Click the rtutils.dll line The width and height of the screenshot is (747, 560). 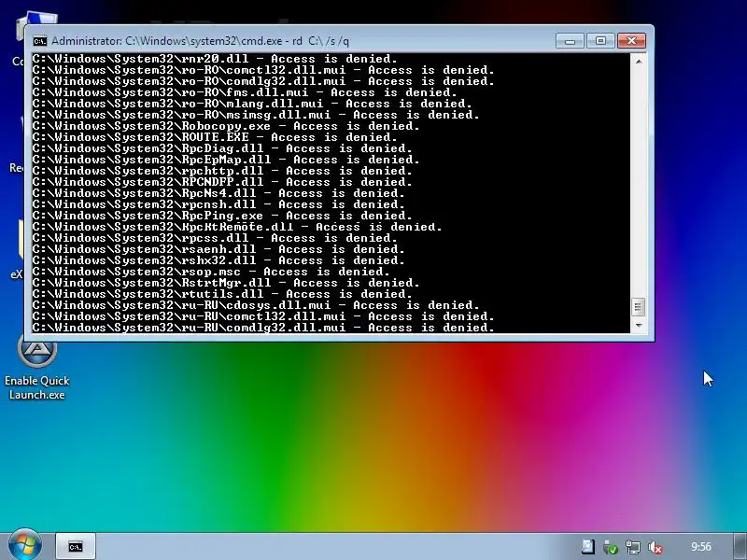[x=222, y=294]
